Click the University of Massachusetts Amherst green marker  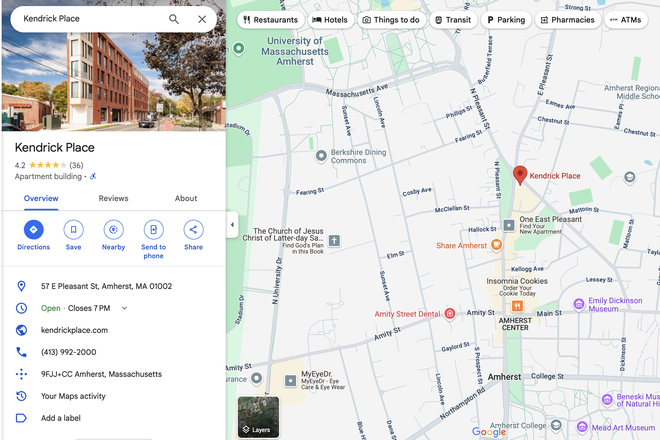(239, 48)
